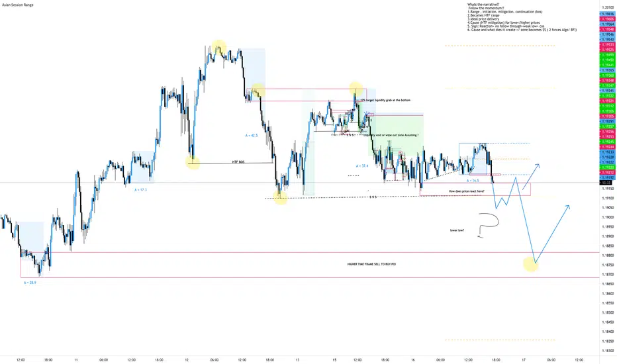
Task: Click the 1.18300 price scale value
Action: 609,351
